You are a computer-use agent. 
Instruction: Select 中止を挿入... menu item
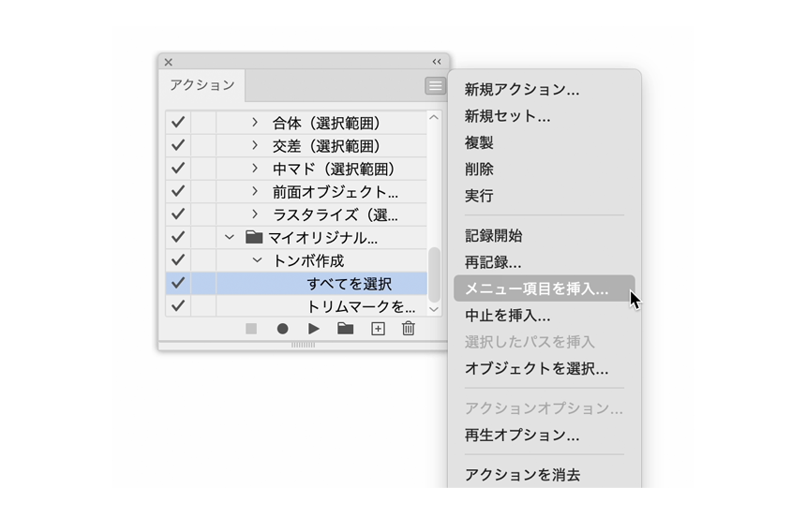click(x=507, y=316)
